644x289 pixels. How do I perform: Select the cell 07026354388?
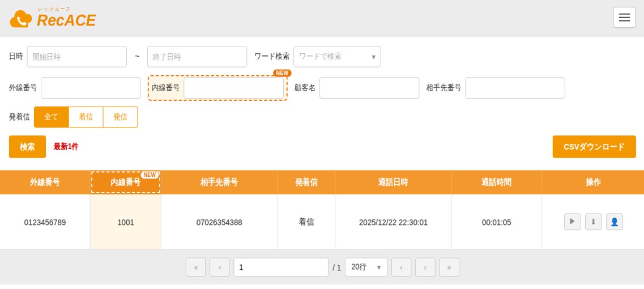point(219,222)
